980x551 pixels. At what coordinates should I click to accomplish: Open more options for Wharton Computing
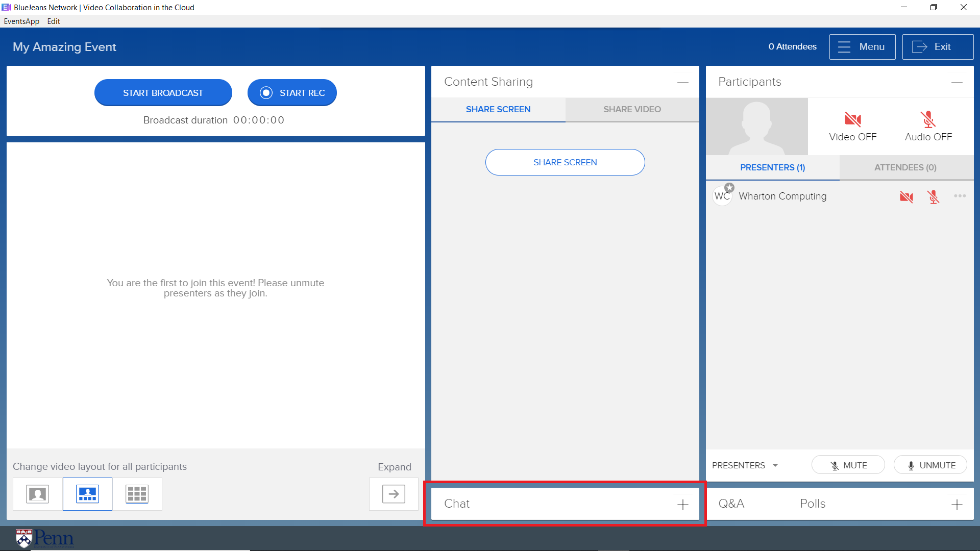[960, 196]
